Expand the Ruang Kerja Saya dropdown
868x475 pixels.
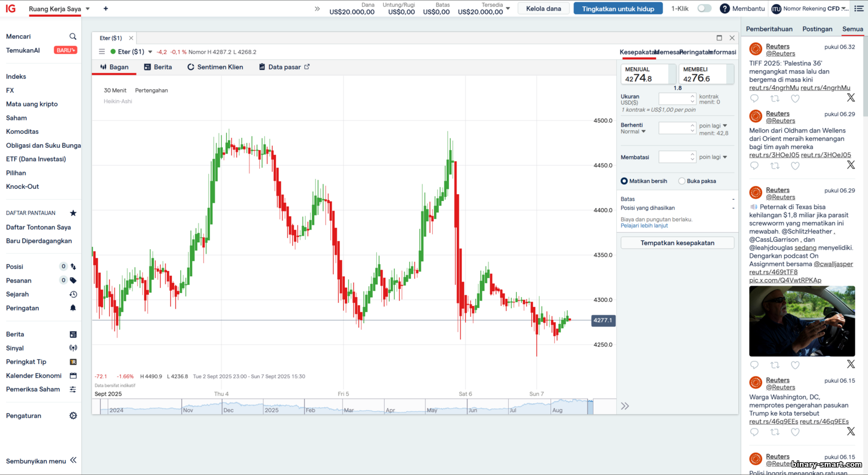coord(87,9)
